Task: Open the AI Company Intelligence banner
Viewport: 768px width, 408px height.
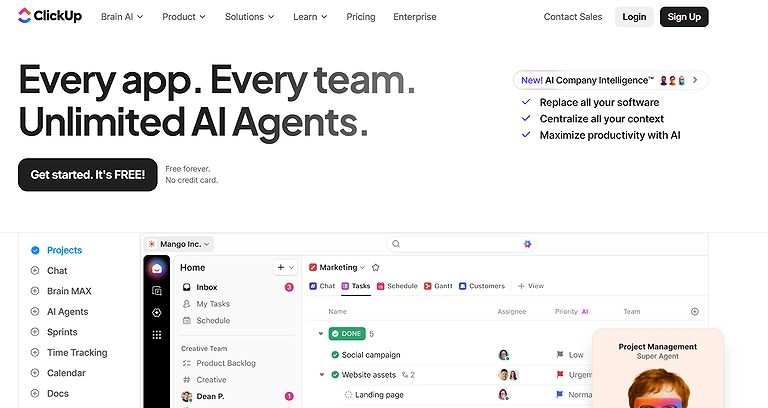Action: coord(610,80)
